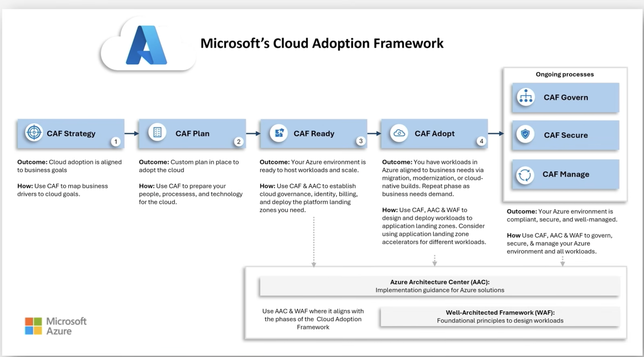
Task: Click the 'Azure Architecture Center (AAC):' box
Action: [x=440, y=286]
